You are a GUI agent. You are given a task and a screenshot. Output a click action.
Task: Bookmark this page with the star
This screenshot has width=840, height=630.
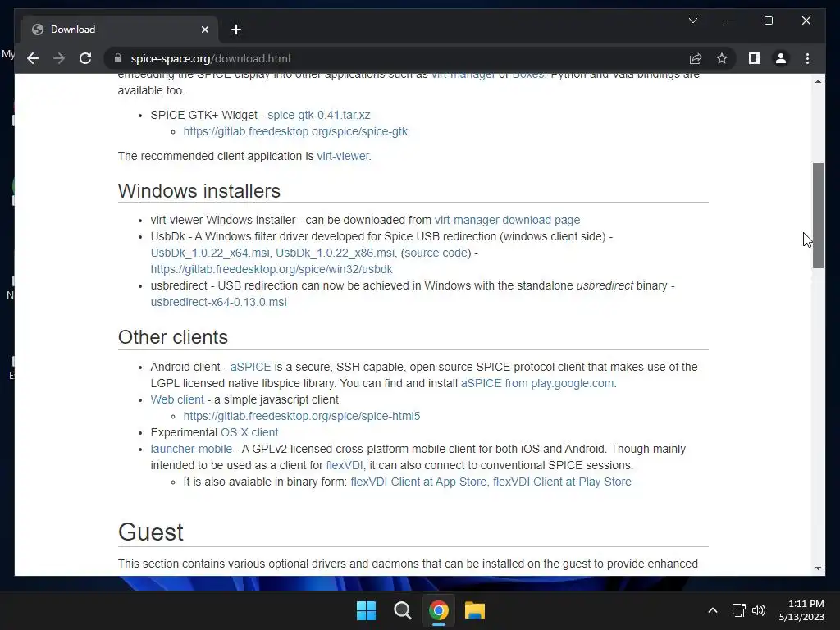[722, 58]
